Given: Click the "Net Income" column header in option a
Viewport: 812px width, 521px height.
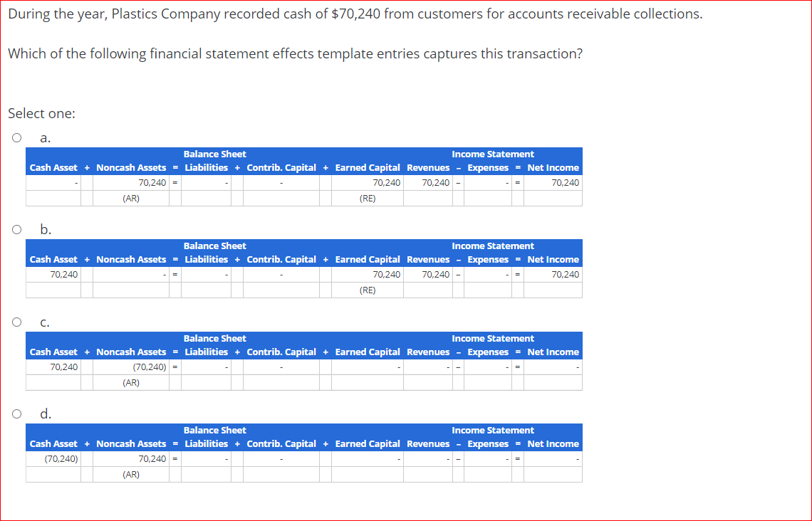Looking at the screenshot, I should point(553,167).
